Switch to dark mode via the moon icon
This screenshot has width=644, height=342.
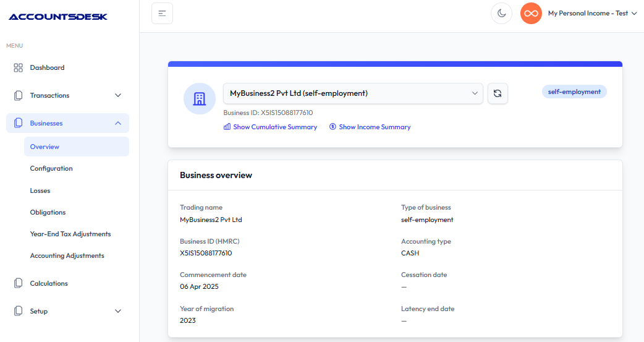point(501,13)
